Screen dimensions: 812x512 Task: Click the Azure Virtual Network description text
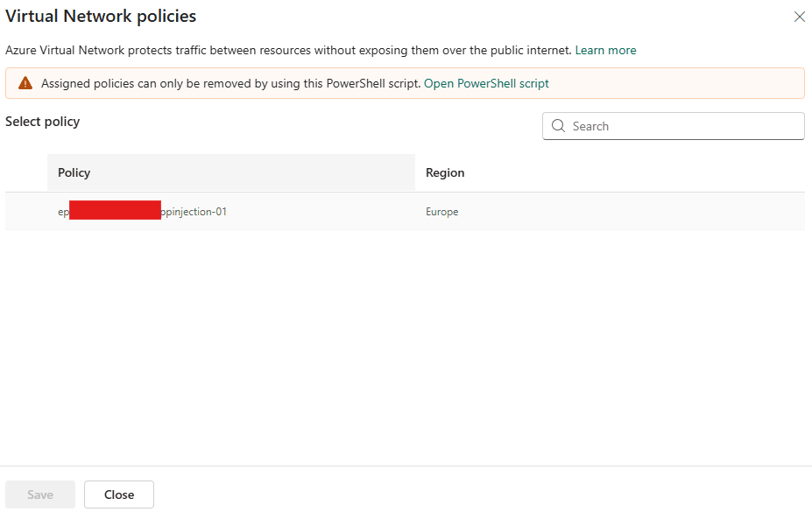[x=289, y=50]
